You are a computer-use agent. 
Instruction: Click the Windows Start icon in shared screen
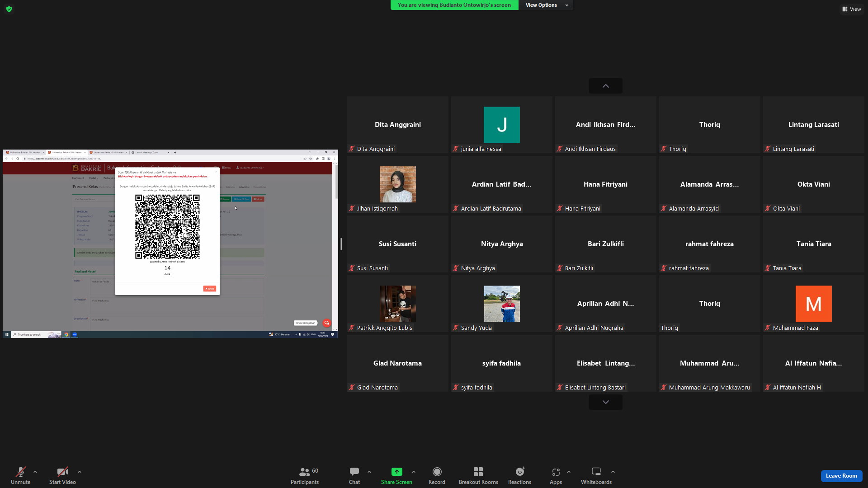click(7, 335)
